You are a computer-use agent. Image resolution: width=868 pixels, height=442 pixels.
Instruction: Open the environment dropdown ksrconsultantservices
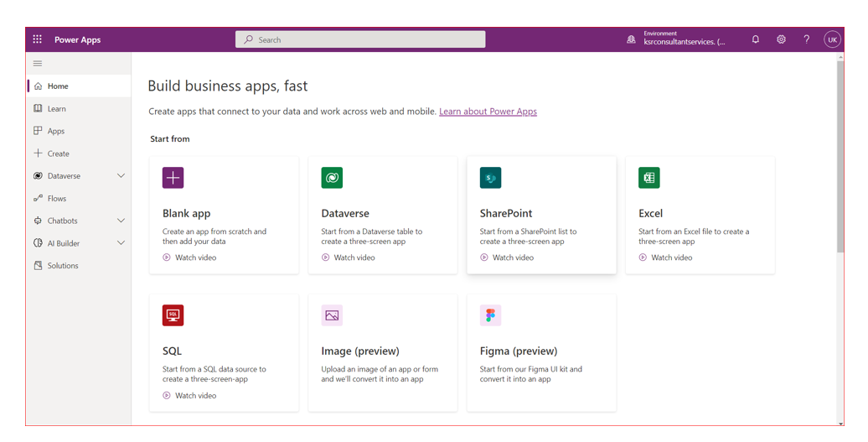coord(685,42)
